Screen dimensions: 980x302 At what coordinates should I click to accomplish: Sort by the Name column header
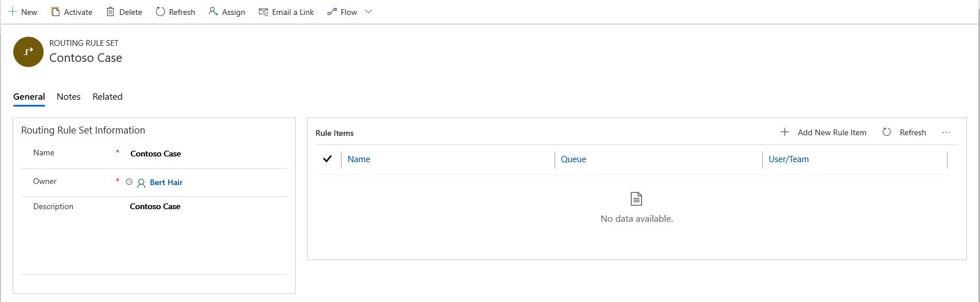(359, 159)
